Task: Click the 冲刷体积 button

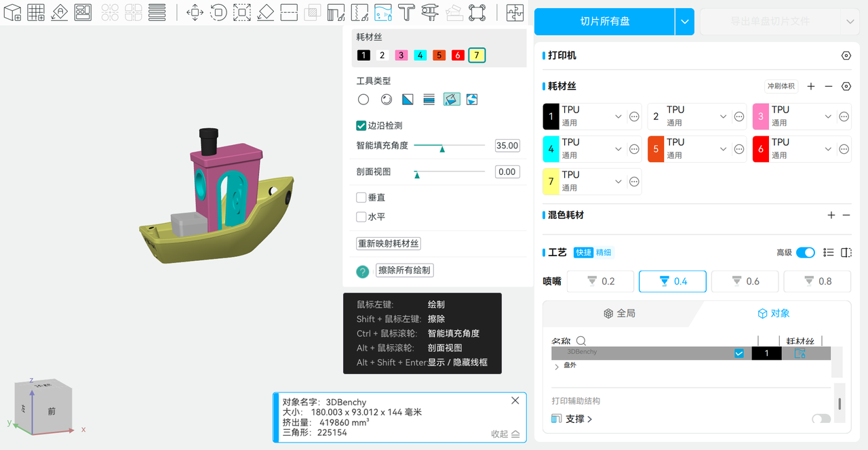Action: [781, 86]
